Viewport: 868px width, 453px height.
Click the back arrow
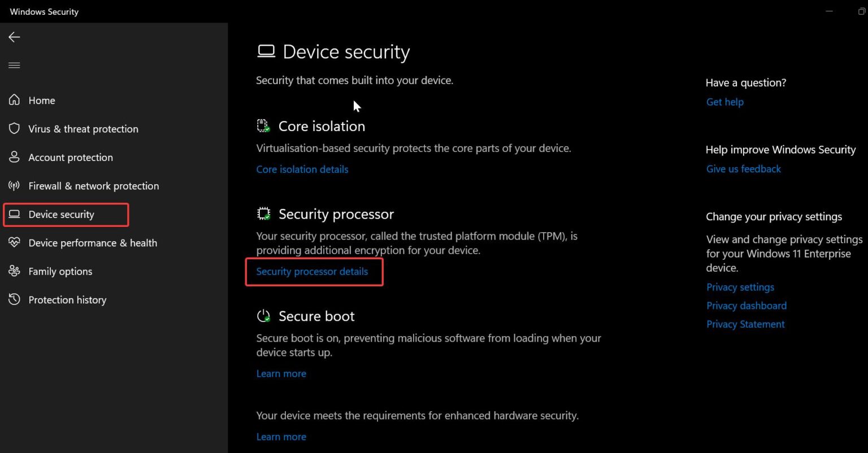(x=14, y=37)
